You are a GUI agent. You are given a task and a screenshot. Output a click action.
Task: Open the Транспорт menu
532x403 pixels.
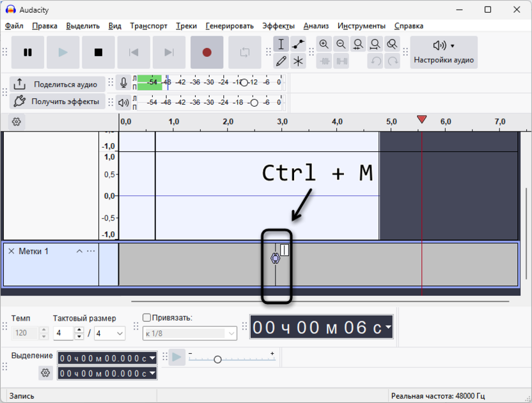pyautogui.click(x=148, y=26)
